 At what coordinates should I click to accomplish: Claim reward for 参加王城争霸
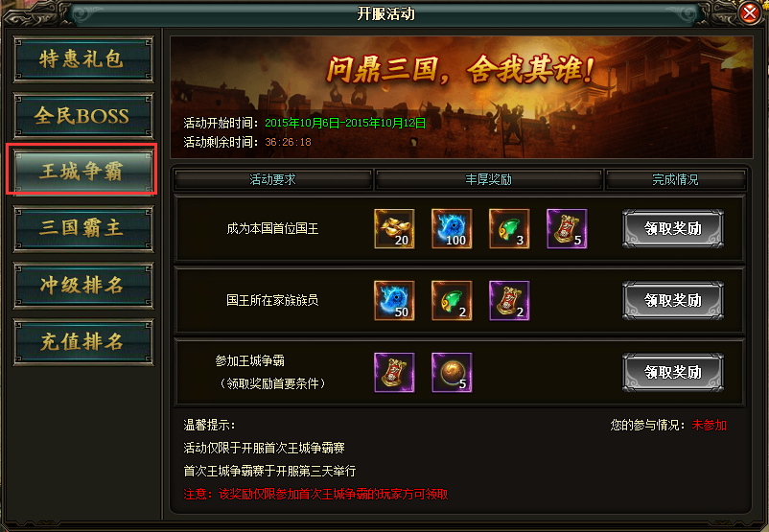[673, 373]
